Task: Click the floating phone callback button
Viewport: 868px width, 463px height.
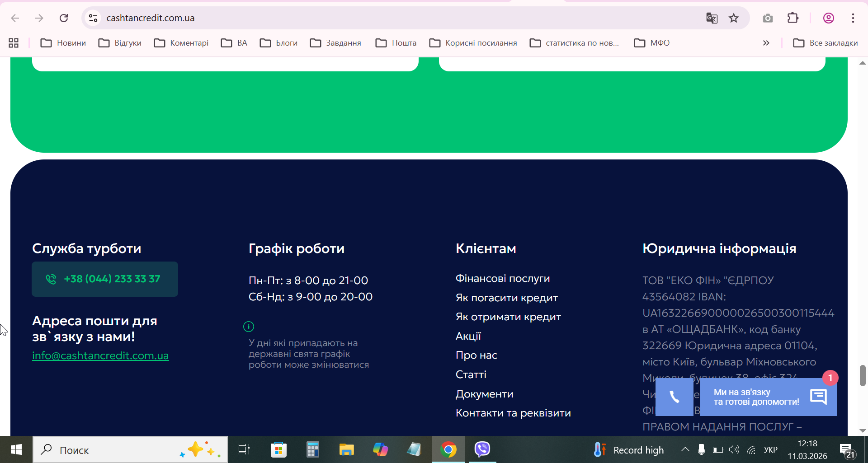Action: click(675, 397)
